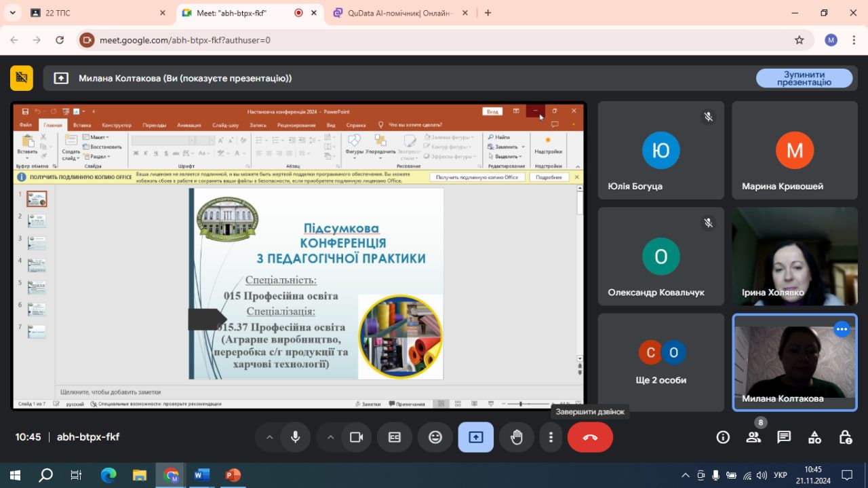The image size is (868, 488).
Task: Open host controls lock icon
Action: click(x=845, y=437)
